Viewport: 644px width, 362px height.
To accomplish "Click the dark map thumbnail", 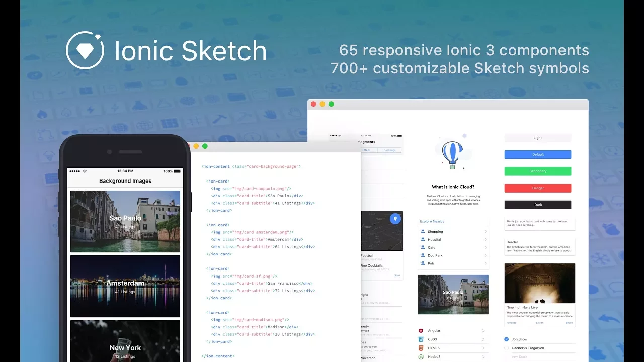I will (382, 231).
